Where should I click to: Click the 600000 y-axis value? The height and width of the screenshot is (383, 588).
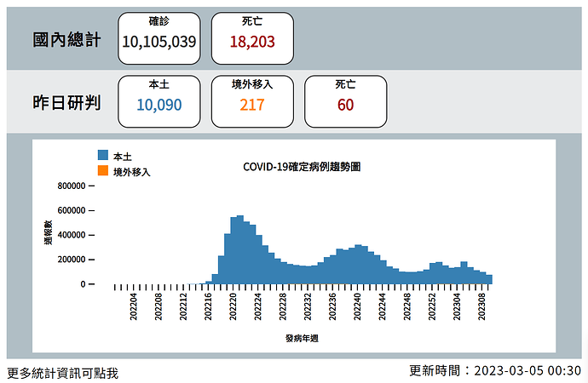pyautogui.click(x=72, y=210)
